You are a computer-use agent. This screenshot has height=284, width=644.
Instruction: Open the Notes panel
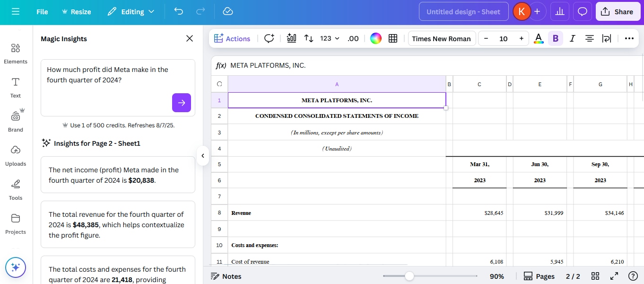click(x=226, y=276)
